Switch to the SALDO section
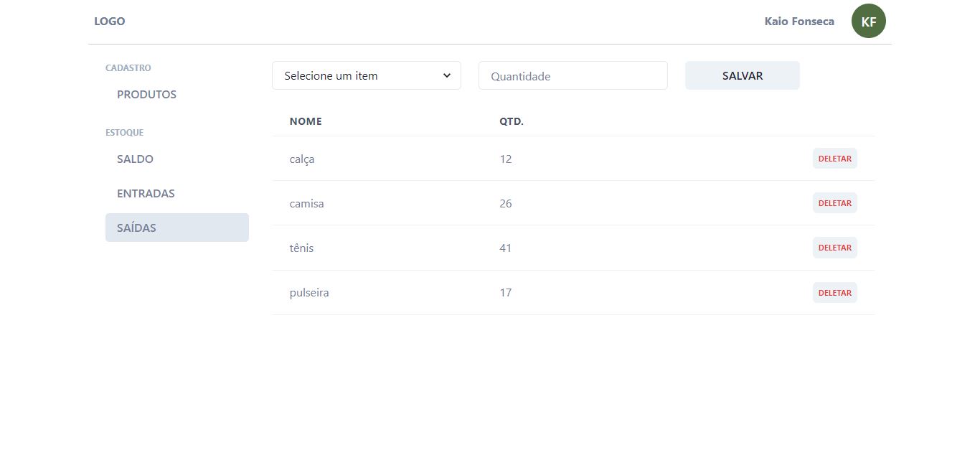Screen dimensions: 980x468 click(x=135, y=159)
